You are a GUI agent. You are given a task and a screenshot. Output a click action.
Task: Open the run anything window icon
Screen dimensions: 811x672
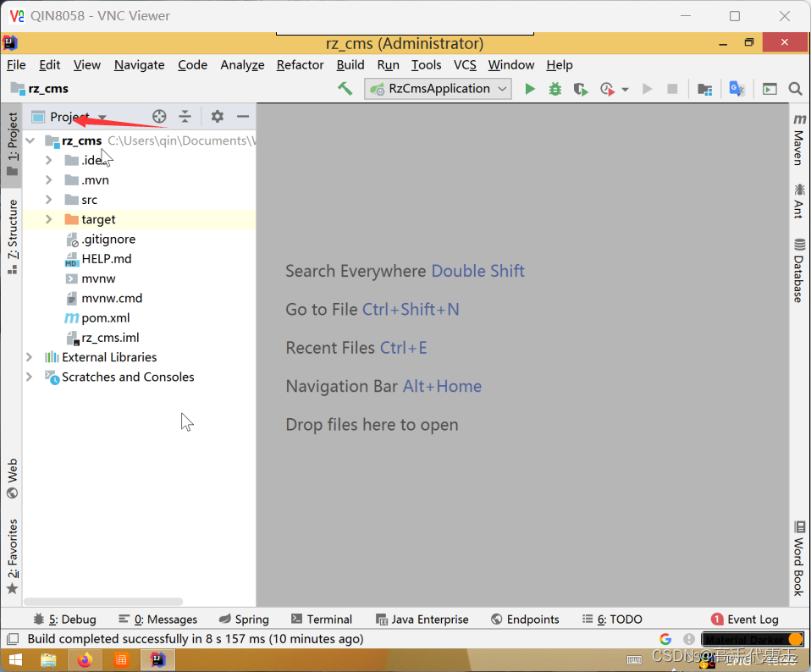coord(770,90)
